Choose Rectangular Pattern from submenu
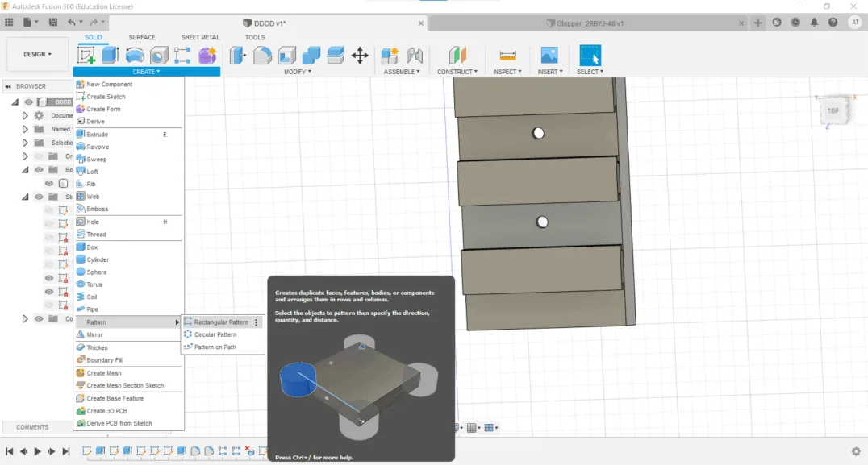This screenshot has height=465, width=868. coord(223,322)
